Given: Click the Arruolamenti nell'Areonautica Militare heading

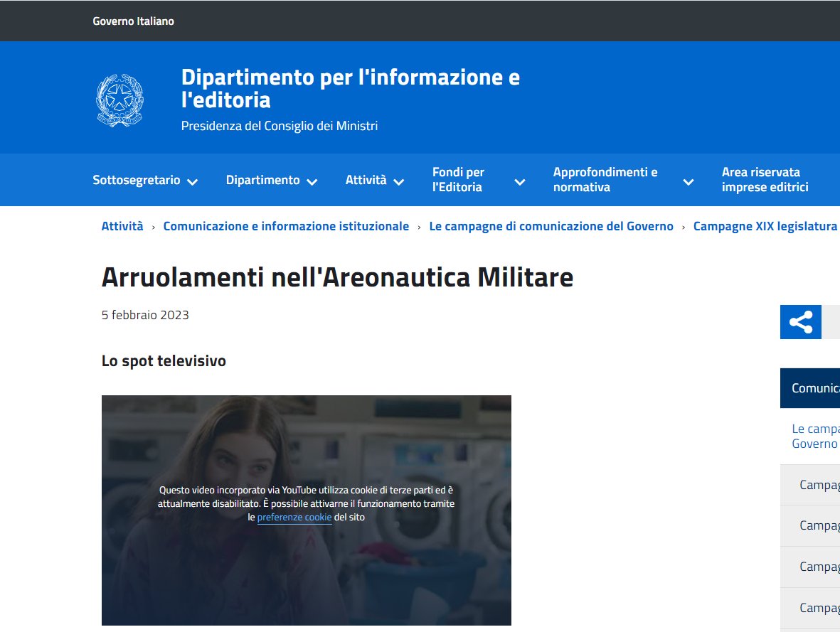Looking at the screenshot, I should click(x=338, y=277).
